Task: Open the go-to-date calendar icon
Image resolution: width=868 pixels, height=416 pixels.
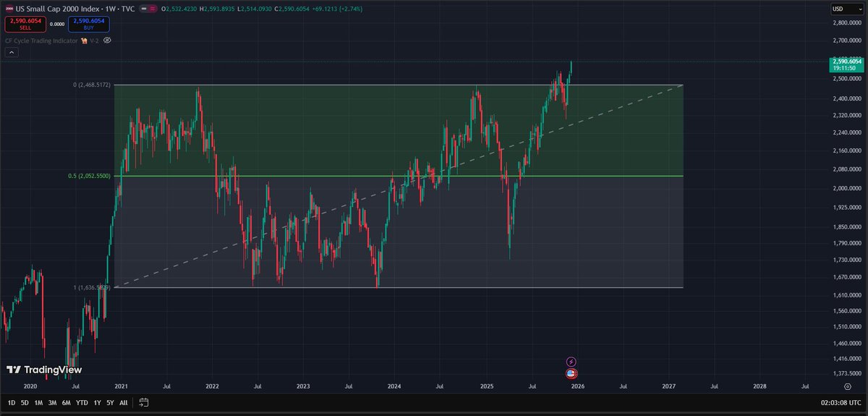Action: click(144, 402)
